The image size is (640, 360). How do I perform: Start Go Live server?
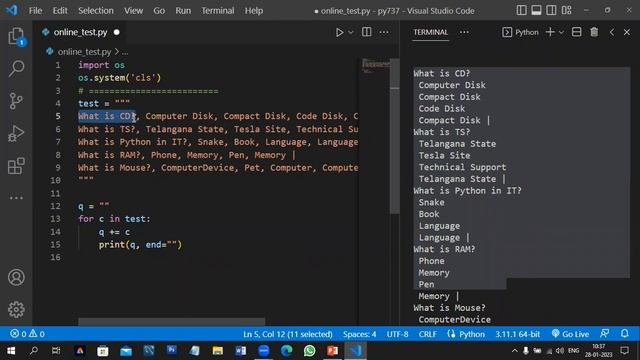tap(570, 334)
